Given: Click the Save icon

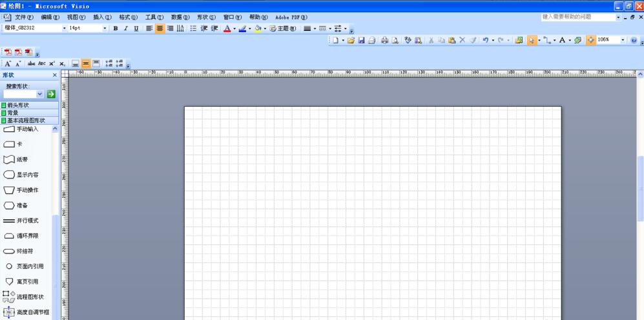Looking at the screenshot, I should pos(362,40).
